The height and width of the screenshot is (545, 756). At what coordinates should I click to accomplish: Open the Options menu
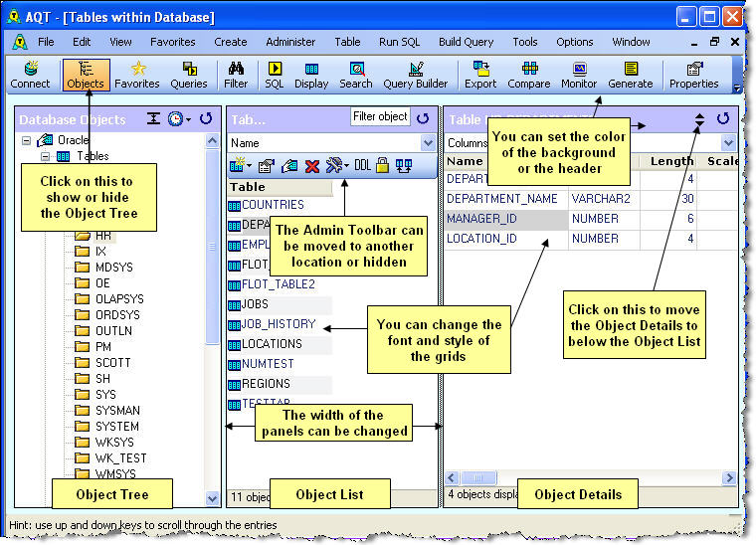[575, 42]
